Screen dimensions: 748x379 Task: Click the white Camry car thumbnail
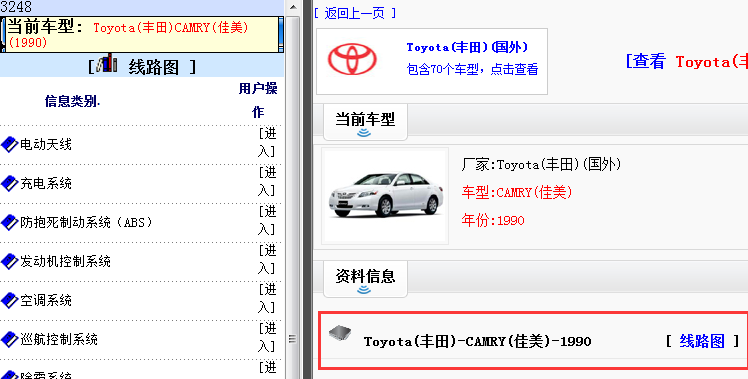pos(385,196)
